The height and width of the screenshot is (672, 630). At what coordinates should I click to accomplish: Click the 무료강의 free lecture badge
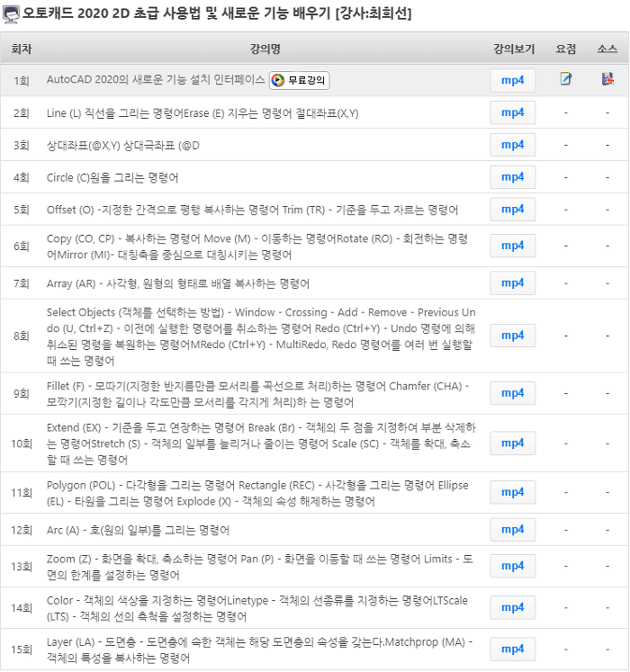pyautogui.click(x=300, y=81)
